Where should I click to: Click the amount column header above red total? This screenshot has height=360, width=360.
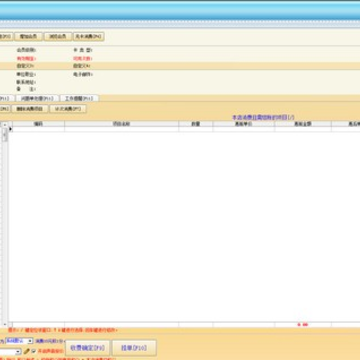(x=303, y=124)
